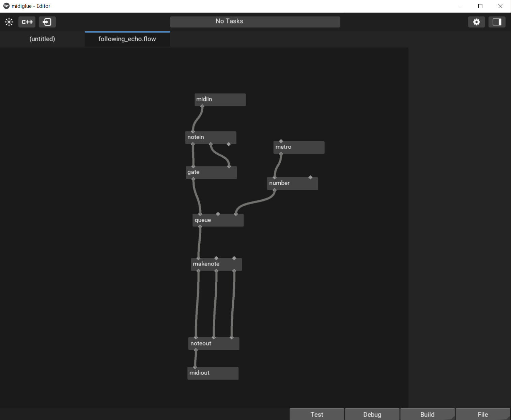This screenshot has height=420, width=511.
Task: Open settings with the gear icon
Action: (476, 22)
